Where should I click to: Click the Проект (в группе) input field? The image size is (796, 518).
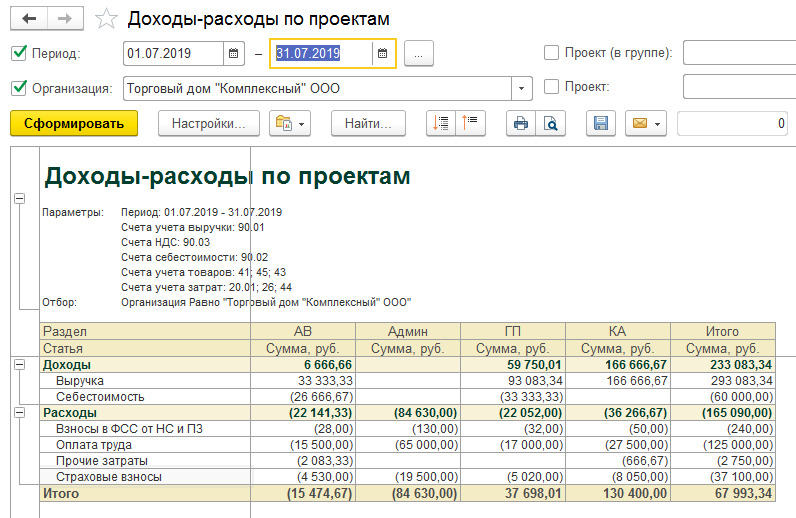pyautogui.click(x=739, y=53)
